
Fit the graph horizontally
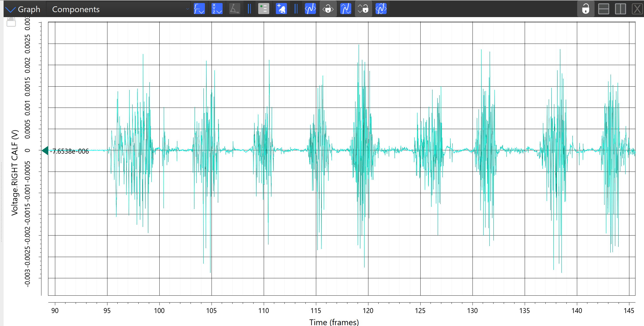310,9
